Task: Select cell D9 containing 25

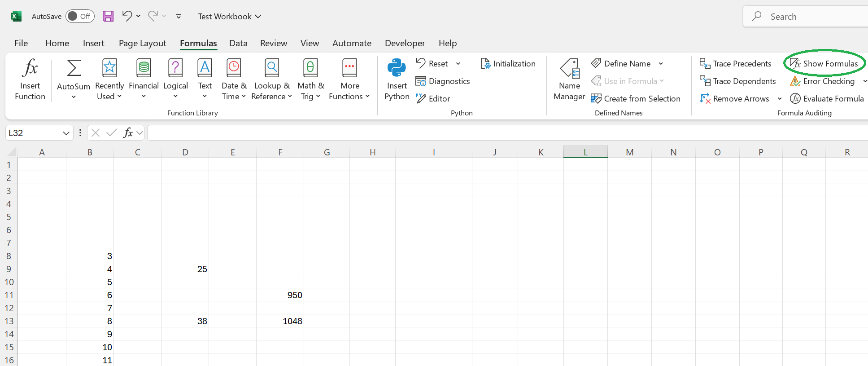Action: [x=185, y=269]
